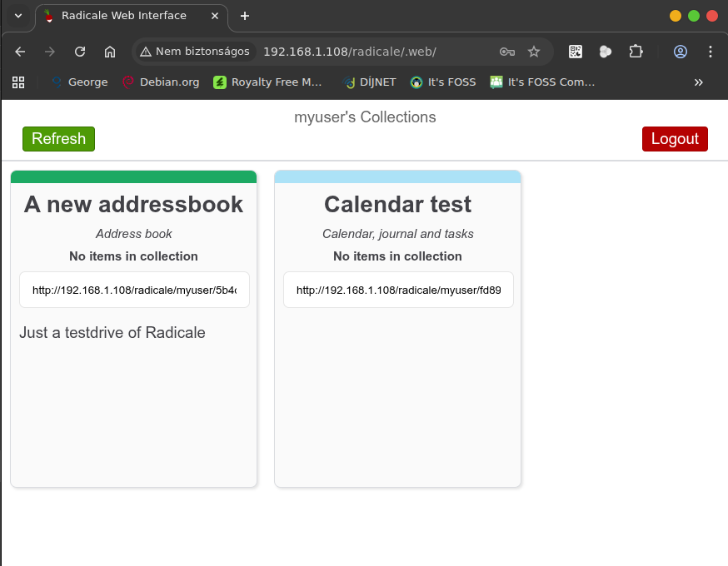Screen dimensions: 728x566
Task: Click the QR code extension icon
Action: click(576, 52)
